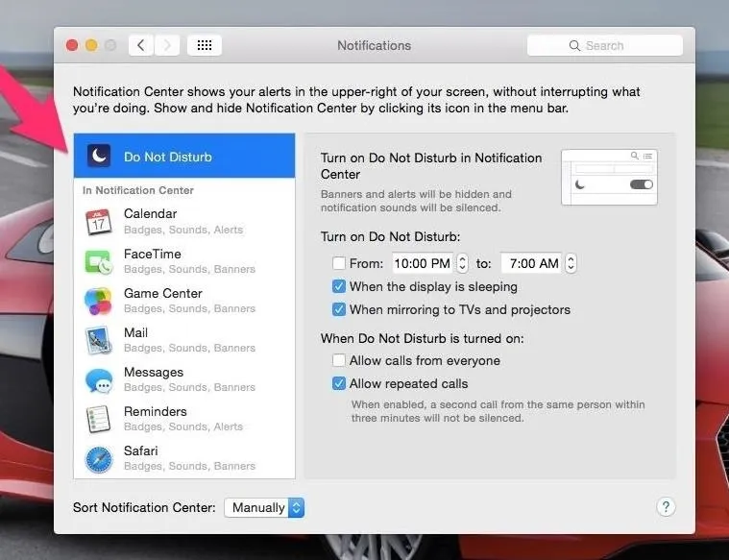Screen dimensions: 729x560
Task: Click the Notifications window title
Action: [x=375, y=45]
